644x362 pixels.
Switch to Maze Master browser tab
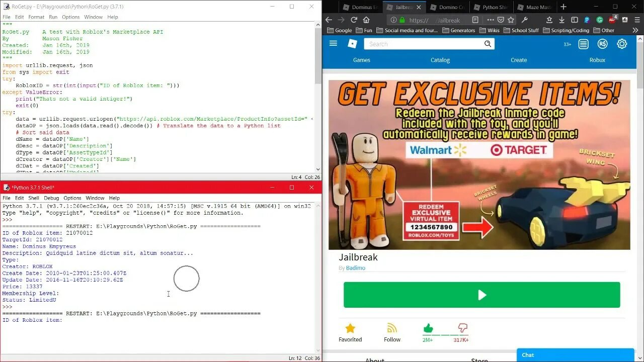coord(534,7)
